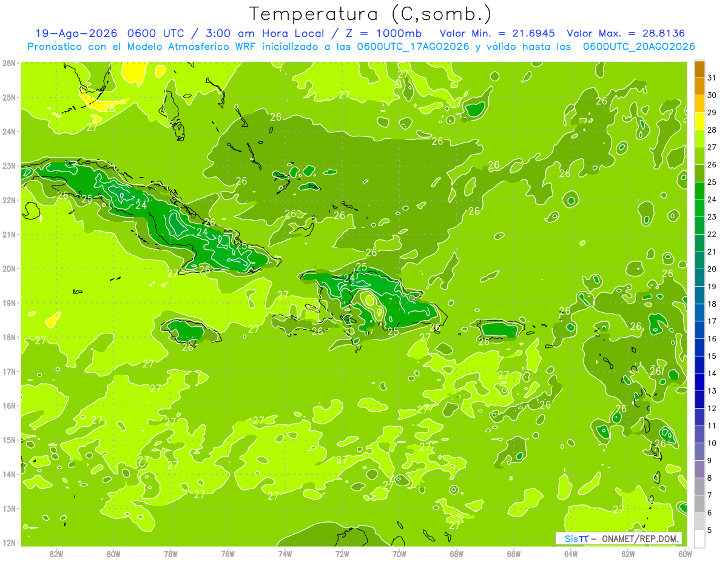Click legend value label 5
The height and width of the screenshot is (562, 728).
point(710,530)
